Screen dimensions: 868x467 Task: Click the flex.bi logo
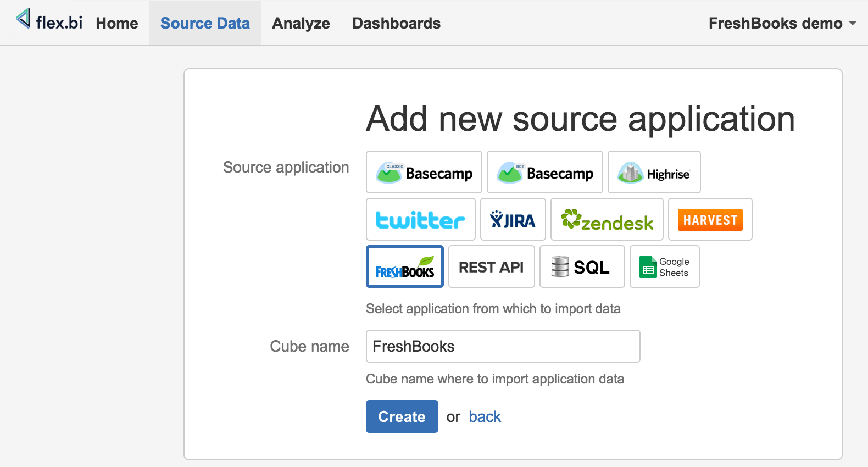coord(49,21)
